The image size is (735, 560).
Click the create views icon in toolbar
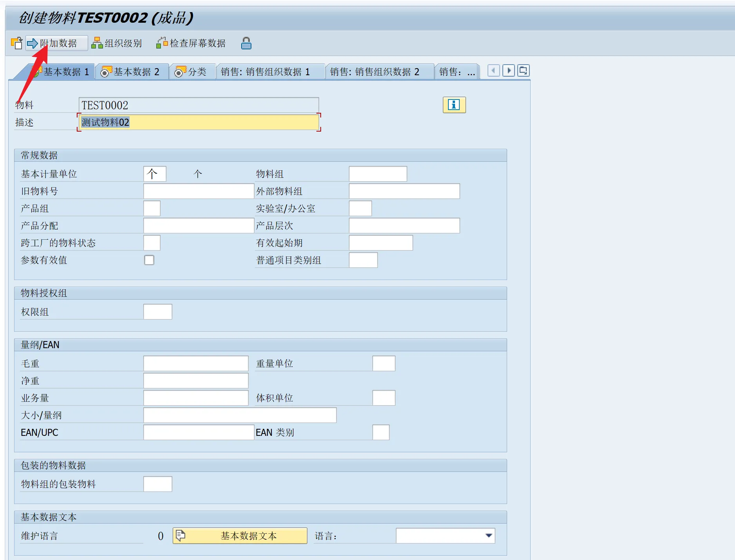[16, 43]
